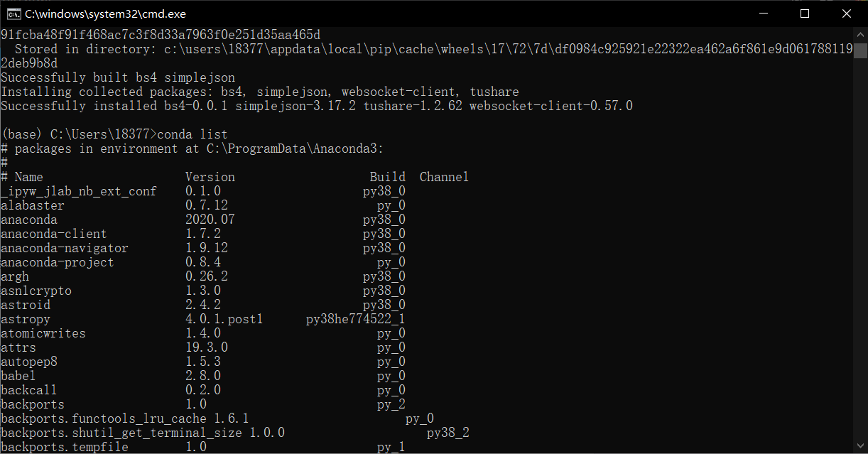Click the version number 2020.07 for anaconda
The height and width of the screenshot is (454, 868).
[x=210, y=219]
